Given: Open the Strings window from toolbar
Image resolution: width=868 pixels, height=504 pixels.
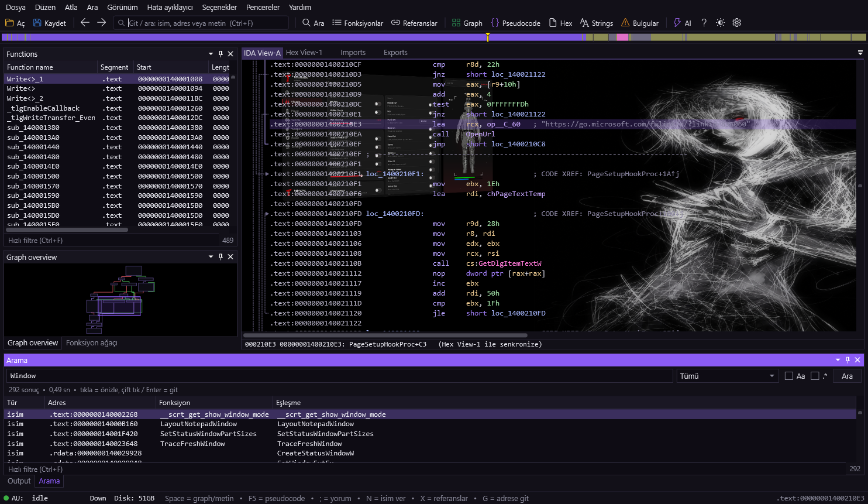Looking at the screenshot, I should (x=597, y=23).
